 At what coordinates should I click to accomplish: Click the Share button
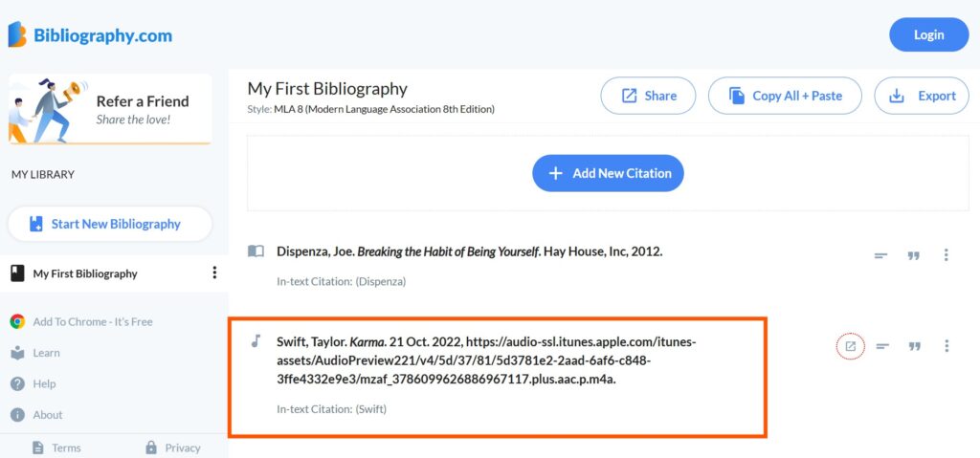coord(648,96)
